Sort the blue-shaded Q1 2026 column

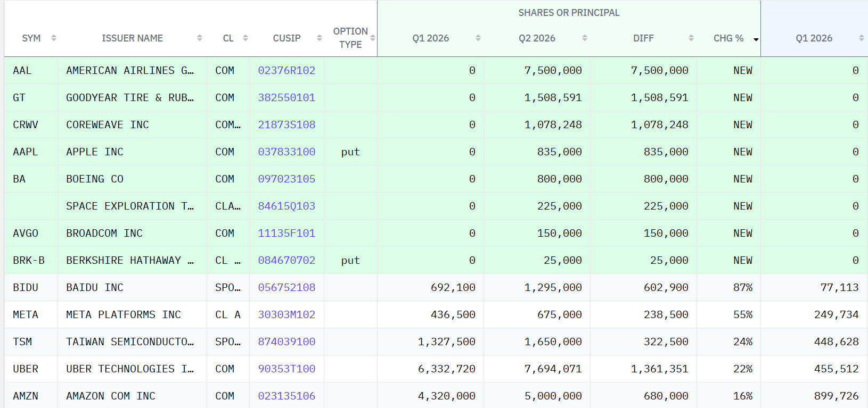click(862, 38)
